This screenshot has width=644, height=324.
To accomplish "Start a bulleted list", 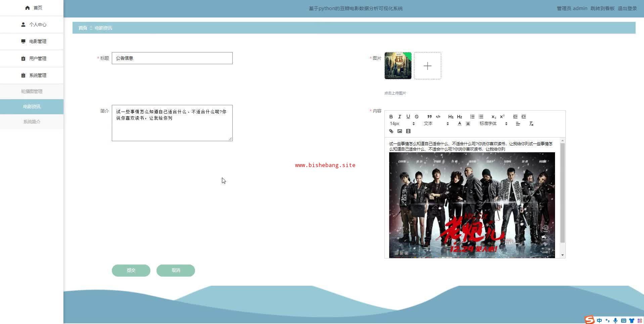I will pos(481,117).
